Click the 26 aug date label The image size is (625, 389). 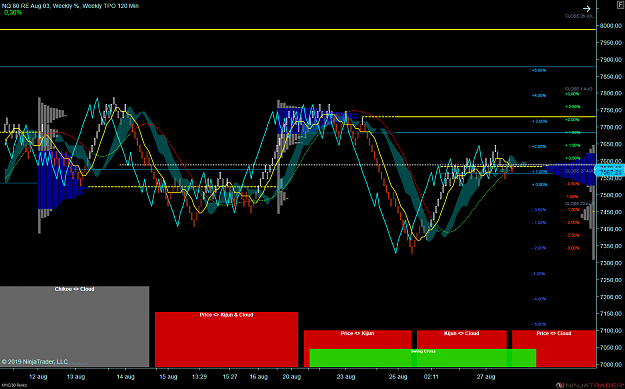pyautogui.click(x=398, y=377)
